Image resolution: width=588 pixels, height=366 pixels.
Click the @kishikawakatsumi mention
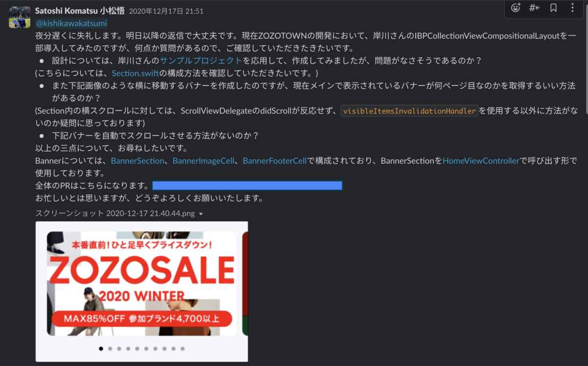tap(71, 23)
